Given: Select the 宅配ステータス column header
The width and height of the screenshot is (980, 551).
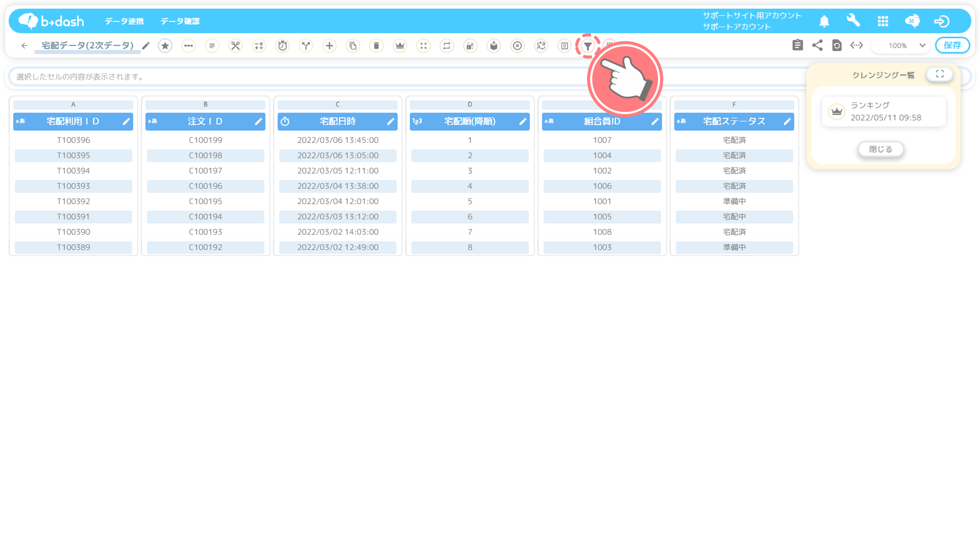Looking at the screenshot, I should point(734,122).
